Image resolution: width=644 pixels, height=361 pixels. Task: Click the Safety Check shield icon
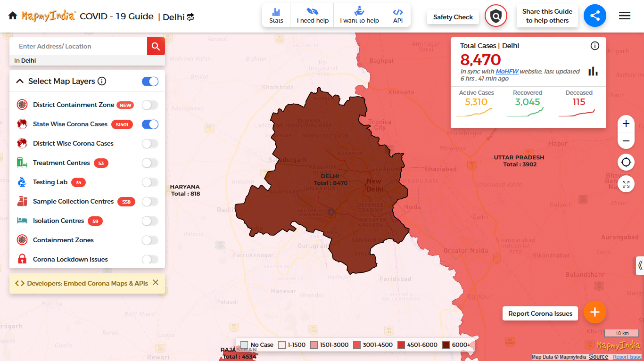(x=495, y=16)
